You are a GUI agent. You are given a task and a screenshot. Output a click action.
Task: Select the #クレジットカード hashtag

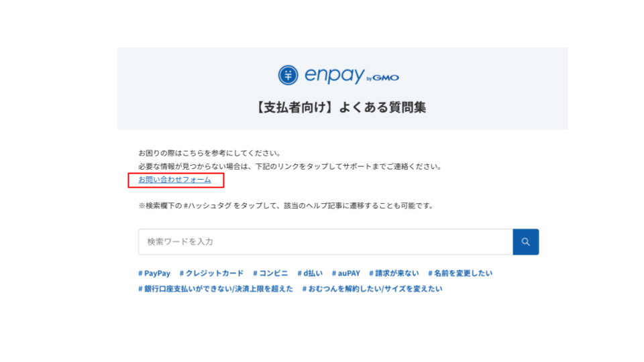coord(211,274)
